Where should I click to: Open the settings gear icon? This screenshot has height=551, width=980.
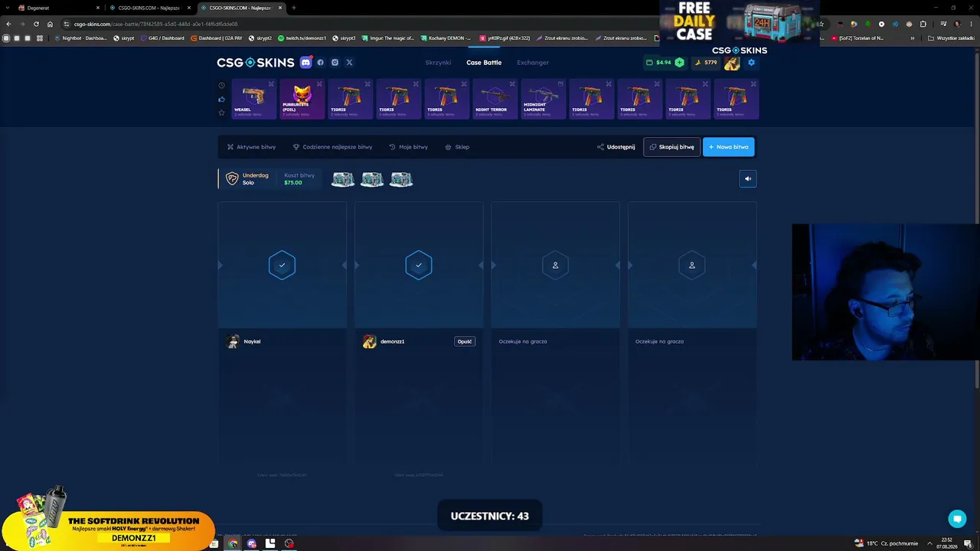pos(751,63)
